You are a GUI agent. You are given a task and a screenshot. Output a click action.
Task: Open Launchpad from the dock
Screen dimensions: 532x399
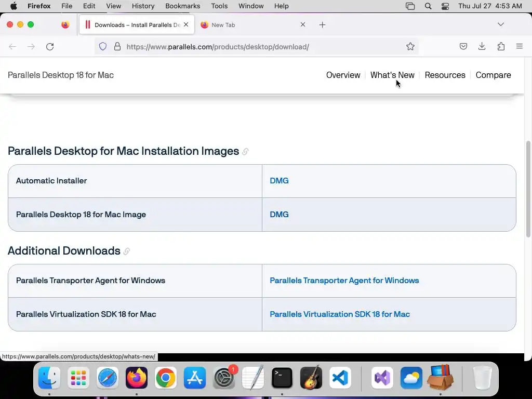coord(78,378)
